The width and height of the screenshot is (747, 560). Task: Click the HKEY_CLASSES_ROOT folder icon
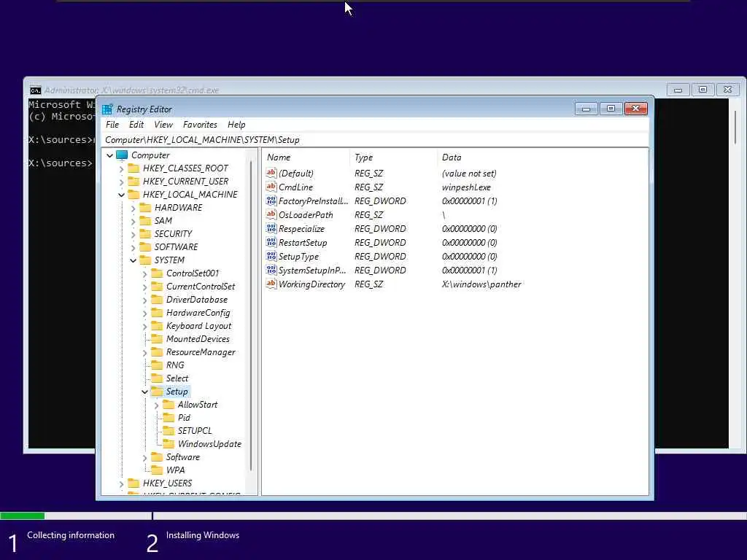click(134, 168)
